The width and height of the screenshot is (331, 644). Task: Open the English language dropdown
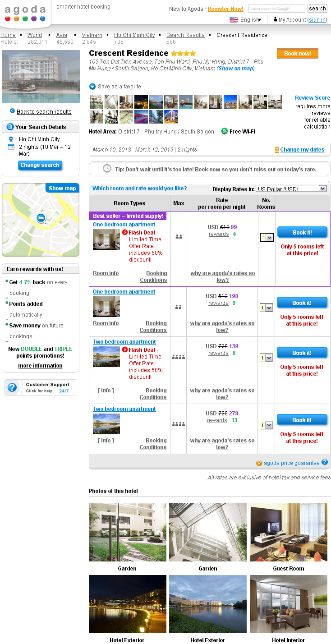click(x=251, y=20)
